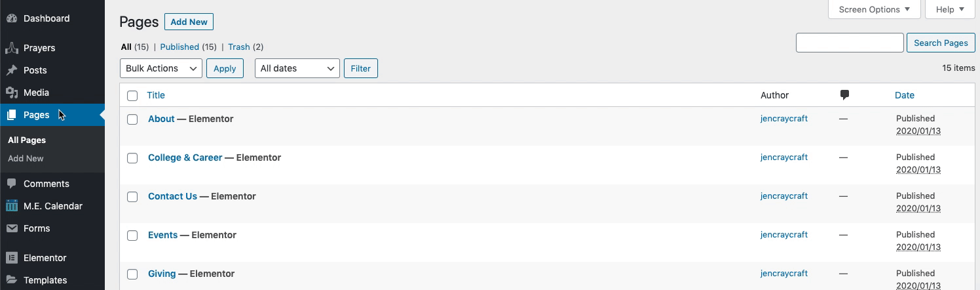Open the College & Career page link
Image resolution: width=980 pixels, height=290 pixels.
(185, 157)
